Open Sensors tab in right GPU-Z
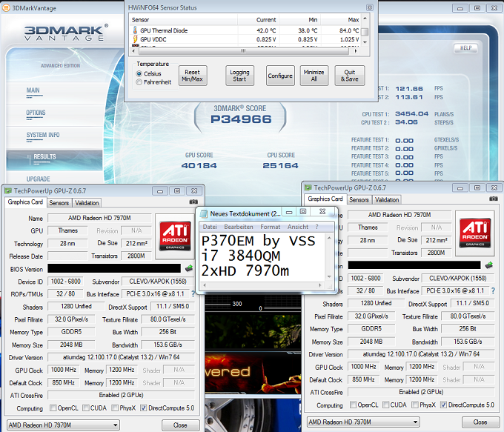Image resolution: width=504 pixels, height=432 pixels. pos(359,199)
